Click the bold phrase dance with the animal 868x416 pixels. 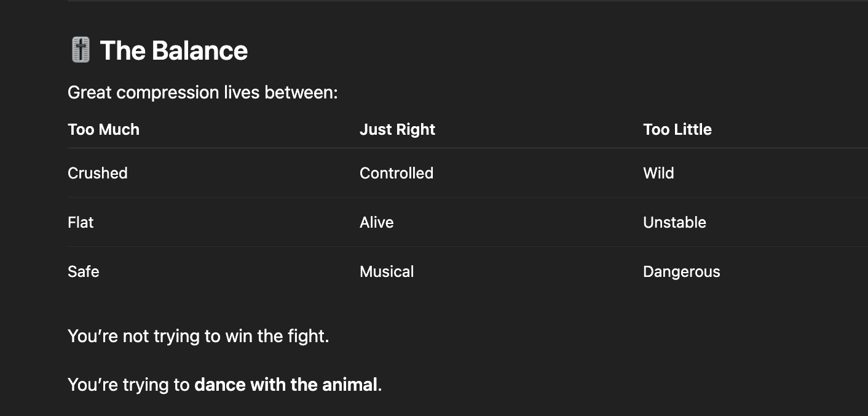tap(285, 385)
